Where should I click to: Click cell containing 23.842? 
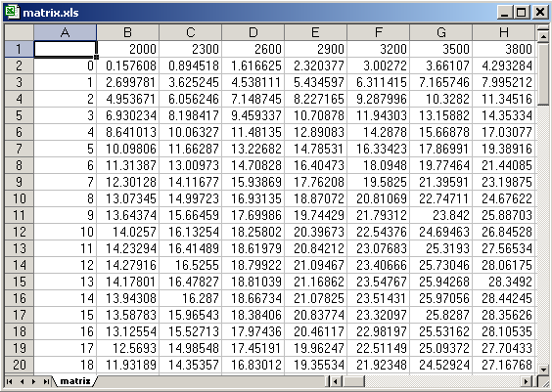pos(441,215)
